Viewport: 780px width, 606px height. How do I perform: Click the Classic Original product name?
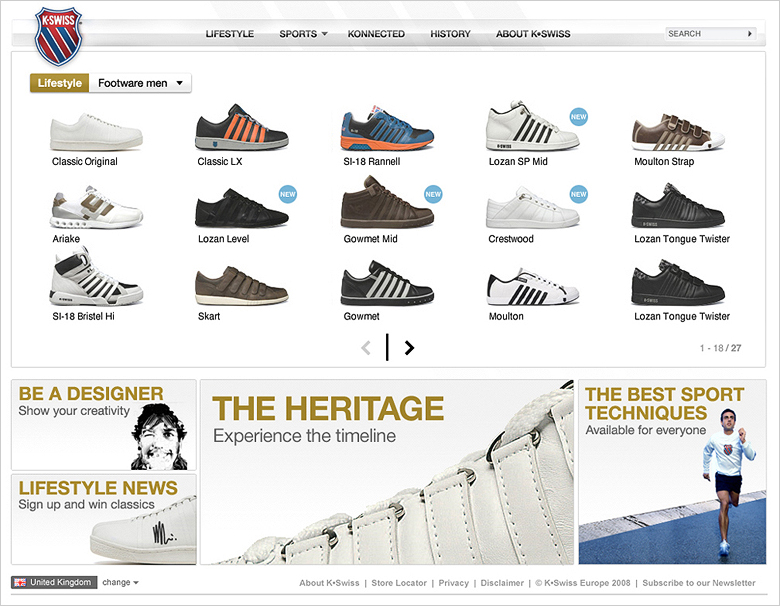[85, 161]
